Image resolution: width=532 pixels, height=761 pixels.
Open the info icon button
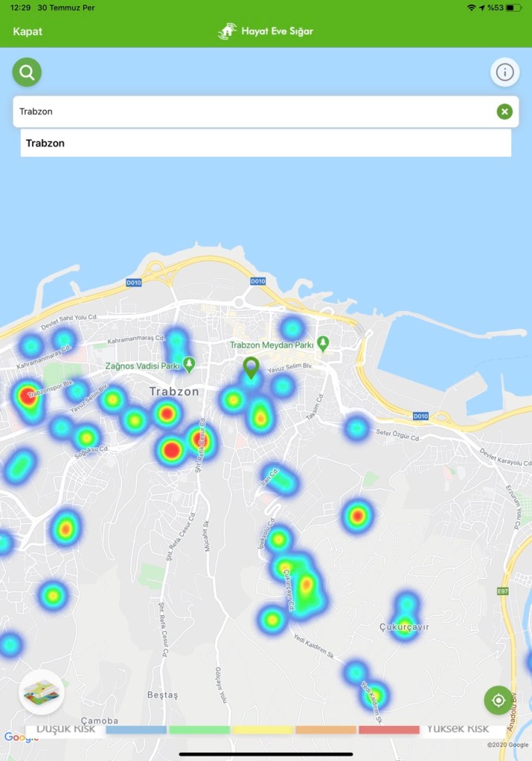click(504, 72)
